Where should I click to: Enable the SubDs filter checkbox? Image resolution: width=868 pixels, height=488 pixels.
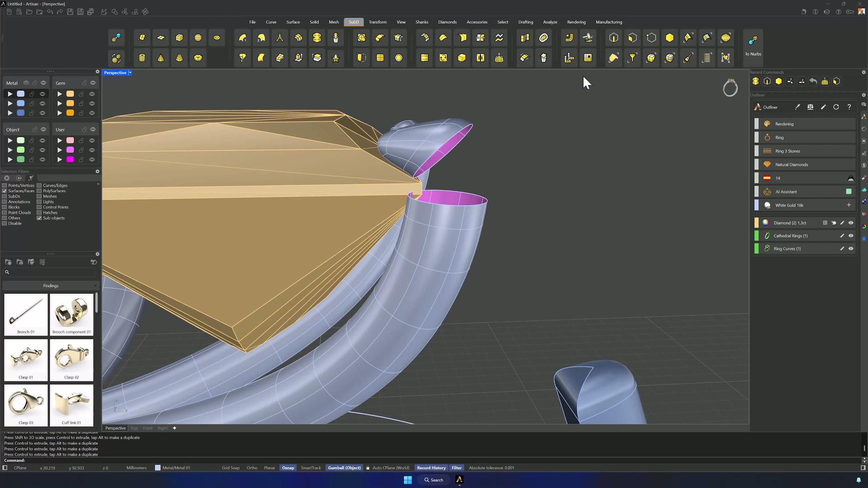tap(5, 196)
